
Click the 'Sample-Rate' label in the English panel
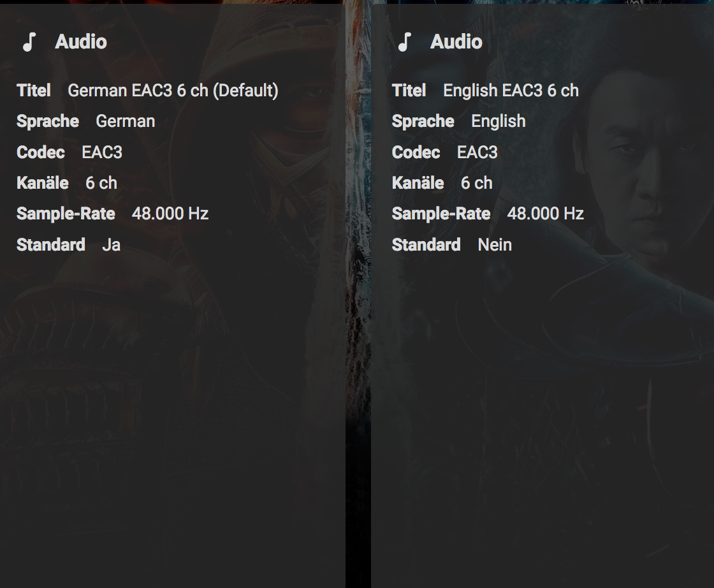441,214
